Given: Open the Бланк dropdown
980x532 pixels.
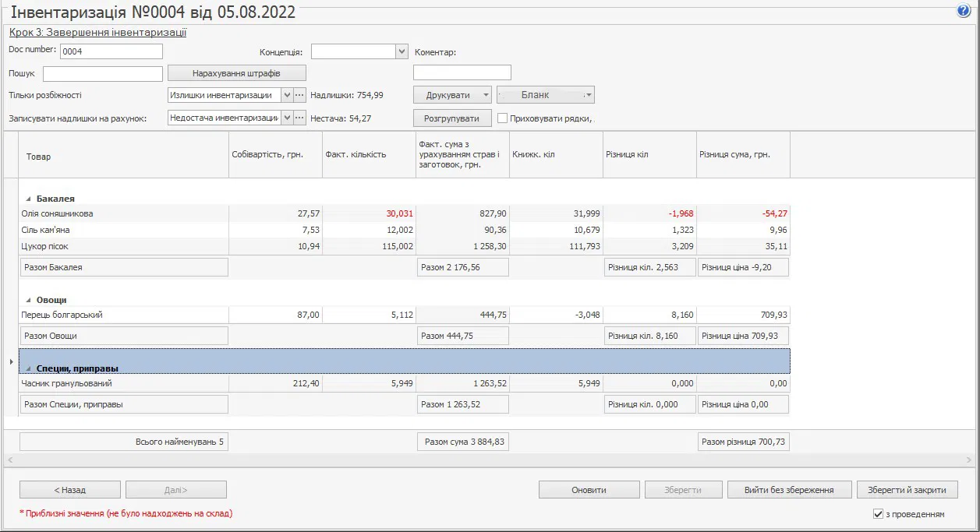Looking at the screenshot, I should tap(589, 95).
